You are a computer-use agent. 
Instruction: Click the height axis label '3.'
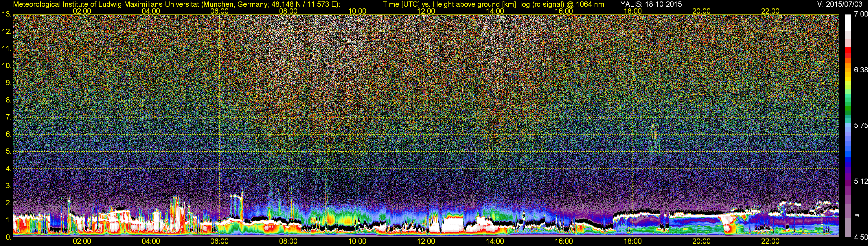pos(8,186)
